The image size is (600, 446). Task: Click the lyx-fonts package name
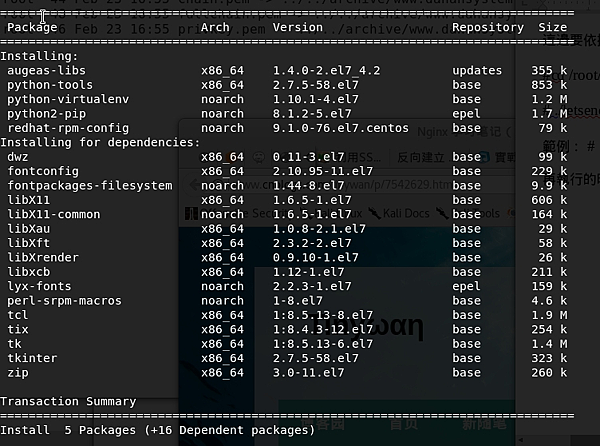39,287
